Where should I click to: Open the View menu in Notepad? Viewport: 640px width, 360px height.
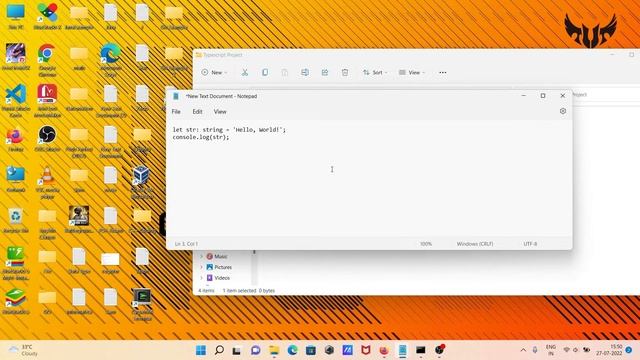220,111
